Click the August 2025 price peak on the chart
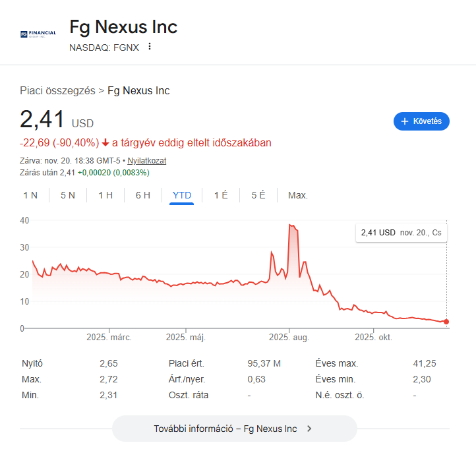This screenshot has height=449, width=476. coord(290,225)
